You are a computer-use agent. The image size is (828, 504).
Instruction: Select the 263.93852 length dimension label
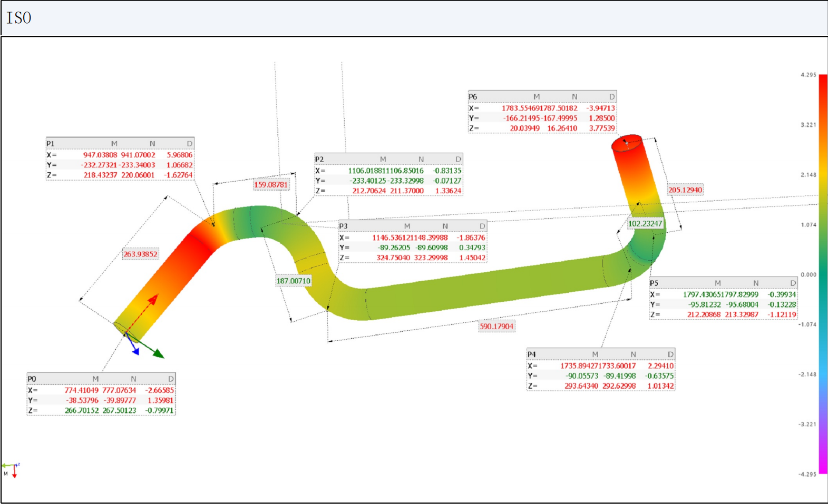140,254
